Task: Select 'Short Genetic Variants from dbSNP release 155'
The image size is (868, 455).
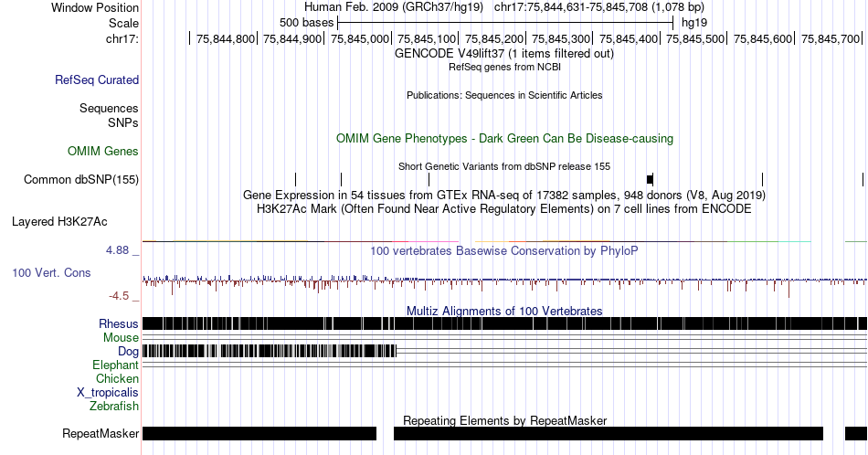Action: pos(504,166)
